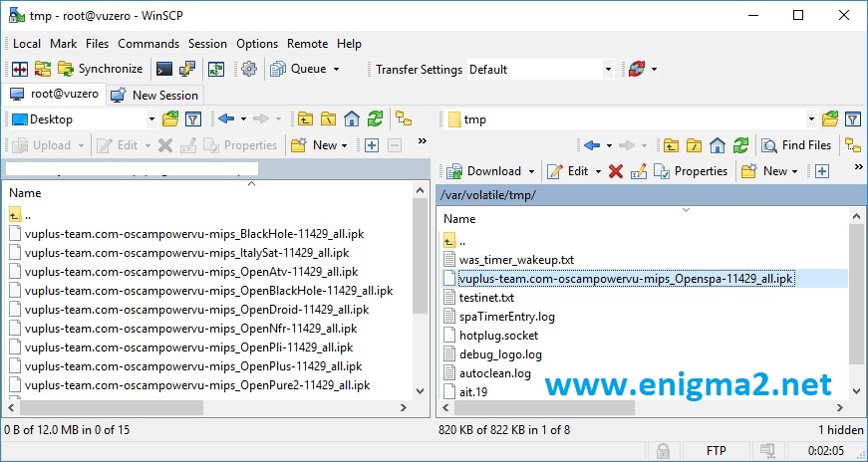
Task: Expand remote New dropdown arrow
Action: point(794,171)
